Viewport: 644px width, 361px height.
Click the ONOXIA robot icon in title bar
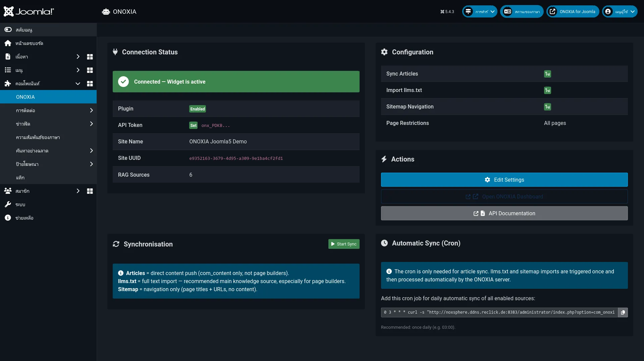pyautogui.click(x=106, y=12)
